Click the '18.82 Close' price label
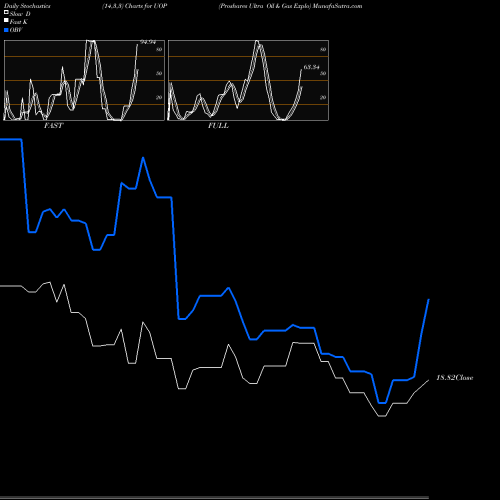The width and height of the screenshot is (500, 500). tap(455, 378)
